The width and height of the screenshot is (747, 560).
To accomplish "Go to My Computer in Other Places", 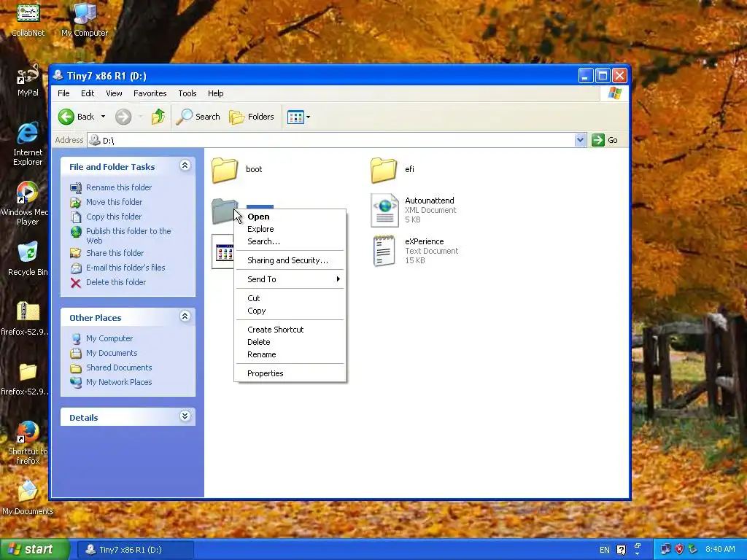I will click(x=109, y=338).
